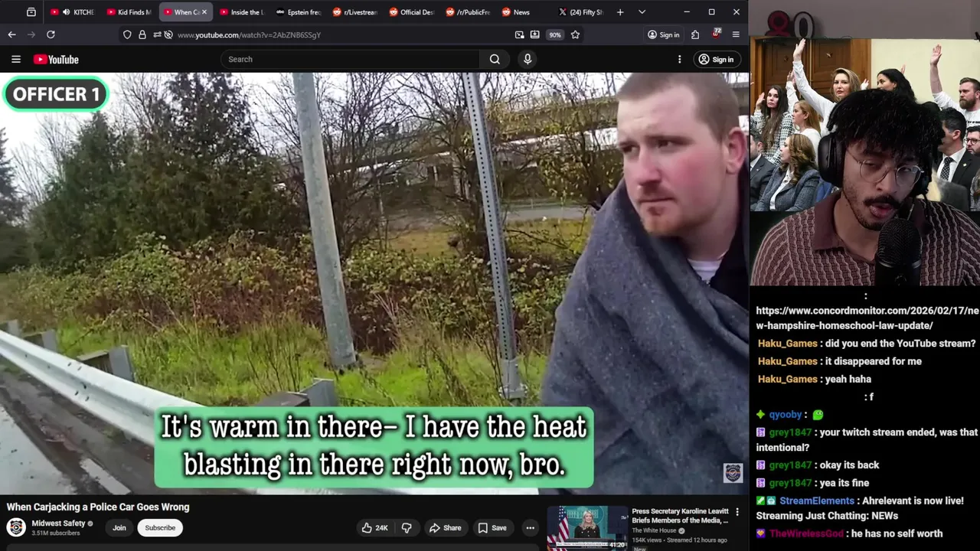Open the Midwest Safety channel avatar
980x551 pixels.
pos(16,527)
